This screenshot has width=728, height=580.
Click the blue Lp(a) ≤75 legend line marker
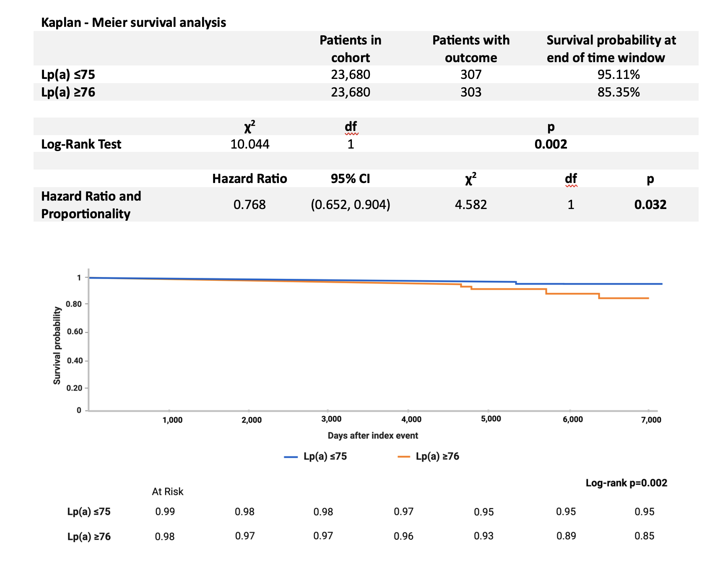[x=291, y=457]
